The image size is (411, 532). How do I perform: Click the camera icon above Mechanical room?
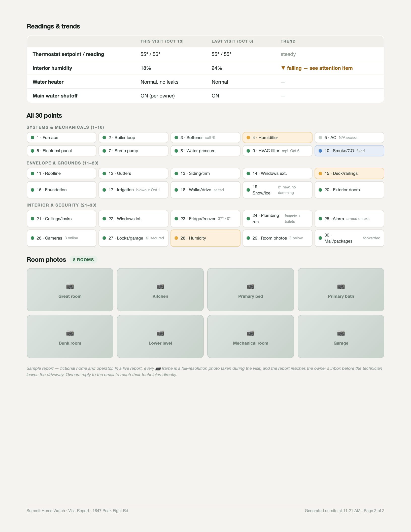pos(251,333)
